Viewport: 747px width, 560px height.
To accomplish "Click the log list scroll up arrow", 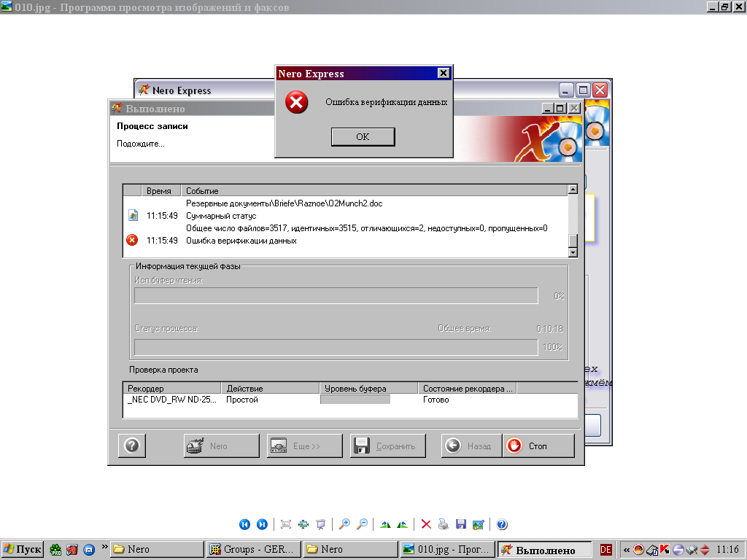I will (x=573, y=190).
